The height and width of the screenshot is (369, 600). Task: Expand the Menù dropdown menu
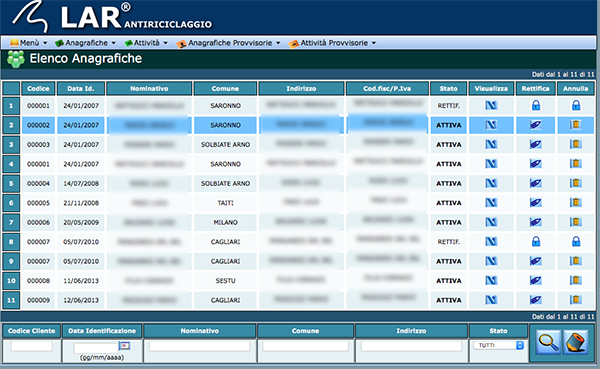click(29, 43)
